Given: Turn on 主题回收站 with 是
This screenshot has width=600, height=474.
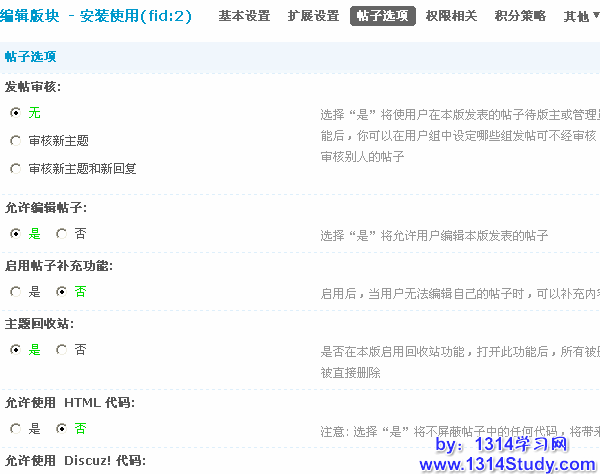Looking at the screenshot, I should click(15, 350).
